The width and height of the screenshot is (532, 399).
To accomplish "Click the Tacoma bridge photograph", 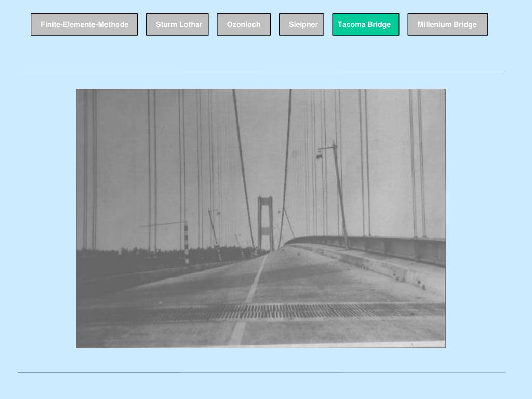I will [261, 219].
